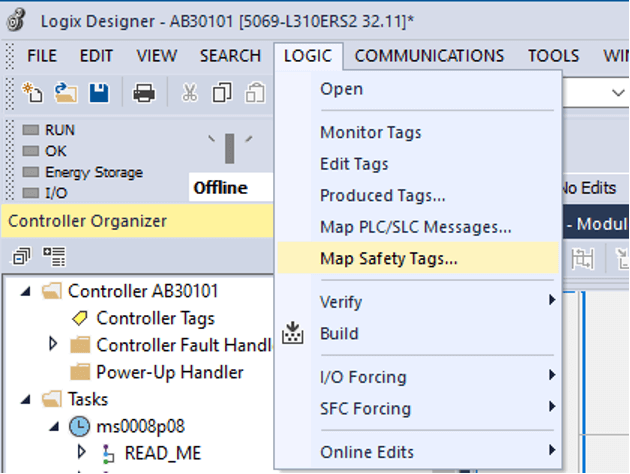Click the Power-Up Handler folder icon

coord(80,372)
